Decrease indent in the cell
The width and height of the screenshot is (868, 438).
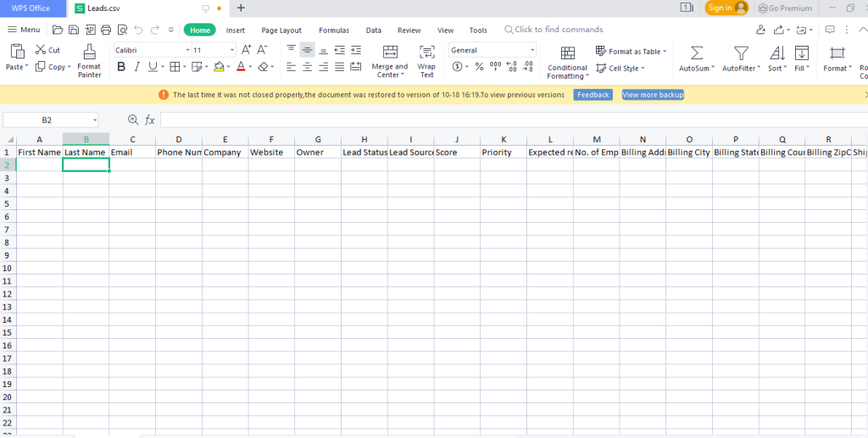coord(340,50)
